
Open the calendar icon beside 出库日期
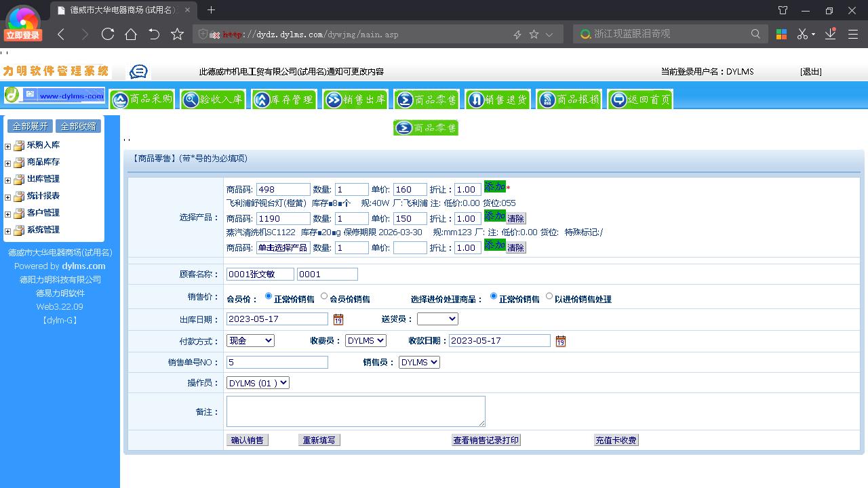coord(338,319)
